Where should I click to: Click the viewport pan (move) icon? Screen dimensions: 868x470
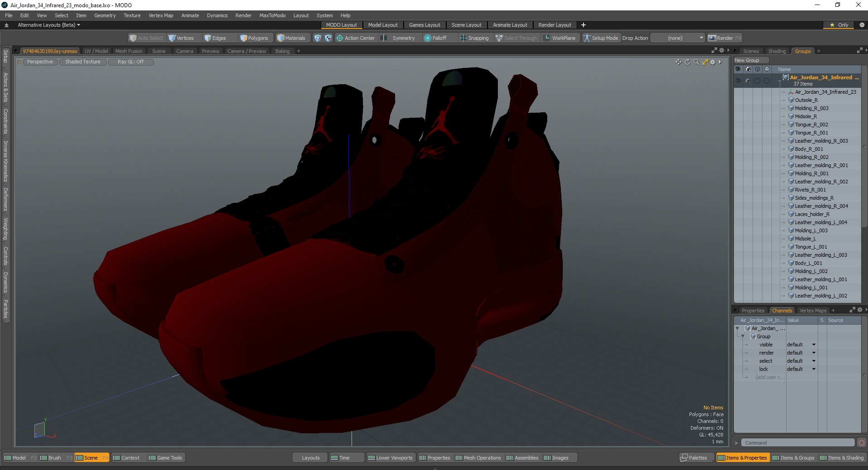coord(678,62)
